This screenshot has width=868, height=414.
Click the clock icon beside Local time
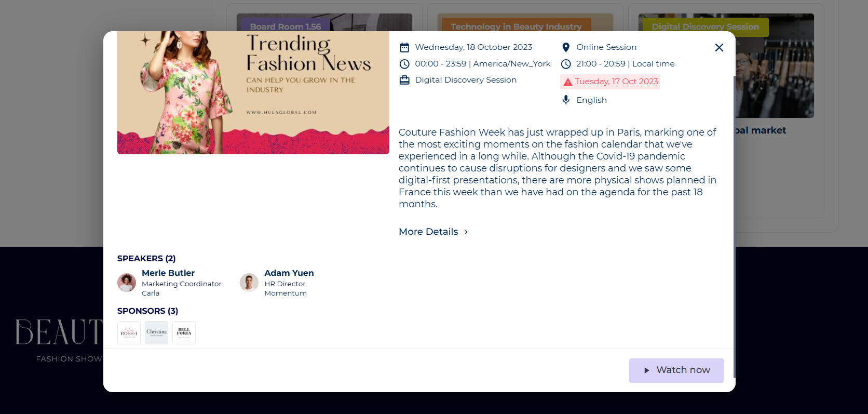click(566, 64)
